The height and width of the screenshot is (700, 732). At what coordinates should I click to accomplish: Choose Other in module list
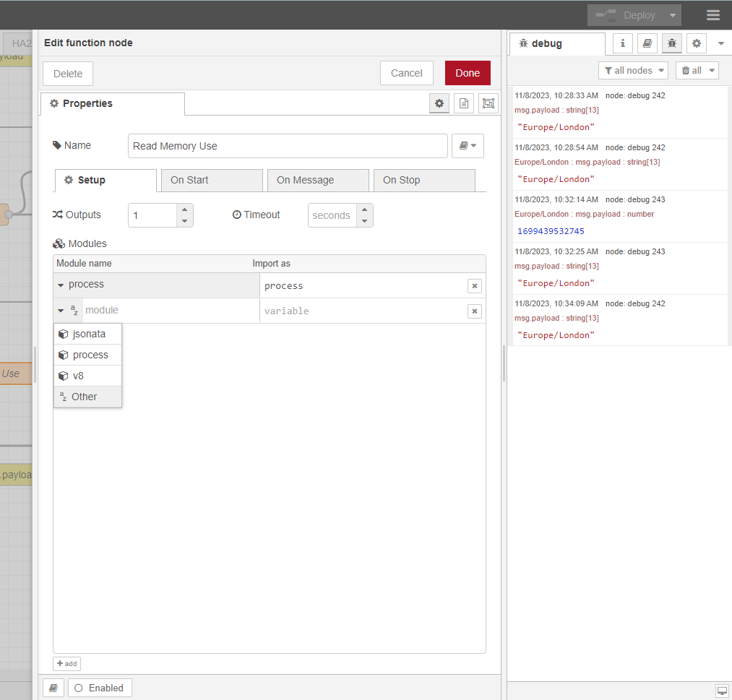[x=87, y=397]
